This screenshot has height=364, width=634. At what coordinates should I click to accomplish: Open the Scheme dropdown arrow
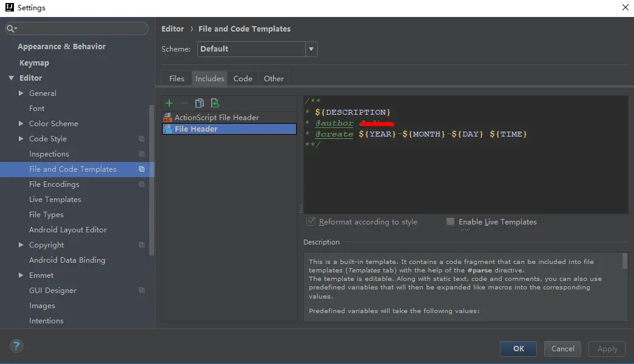click(x=311, y=49)
